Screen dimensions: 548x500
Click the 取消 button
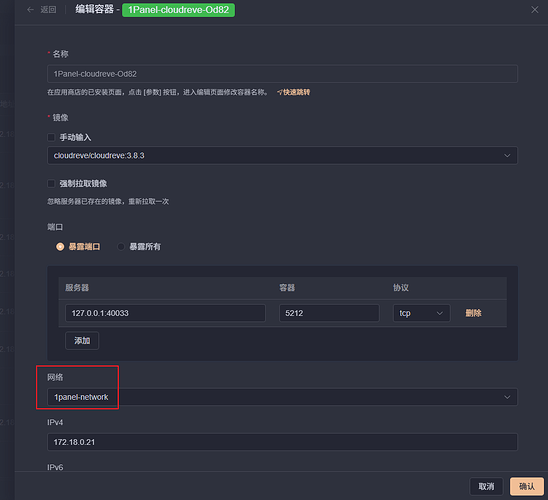(486, 486)
